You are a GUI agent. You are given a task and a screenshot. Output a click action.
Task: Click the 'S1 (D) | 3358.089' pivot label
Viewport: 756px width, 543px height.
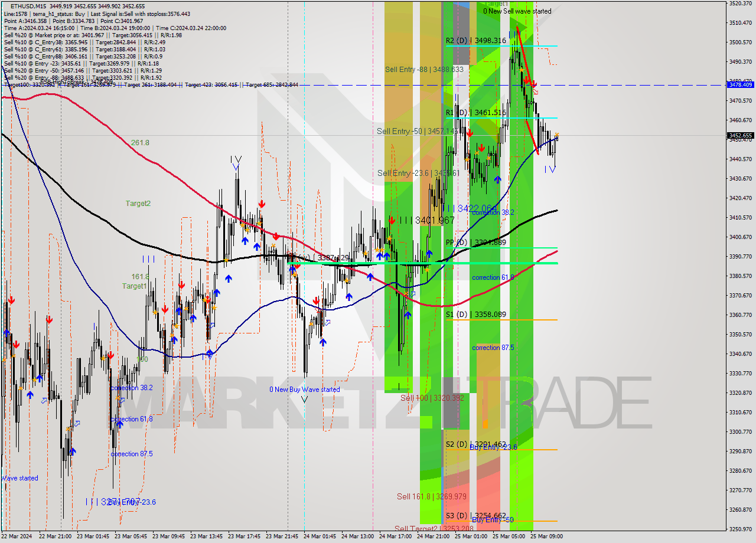[475, 315]
